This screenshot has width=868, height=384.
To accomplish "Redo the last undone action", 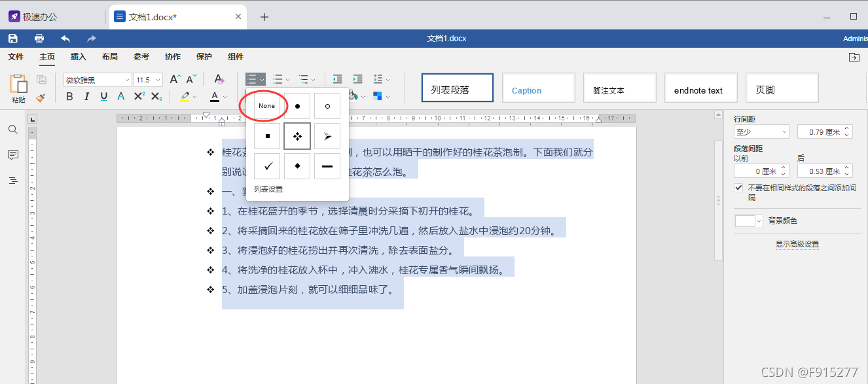I will click(x=92, y=39).
